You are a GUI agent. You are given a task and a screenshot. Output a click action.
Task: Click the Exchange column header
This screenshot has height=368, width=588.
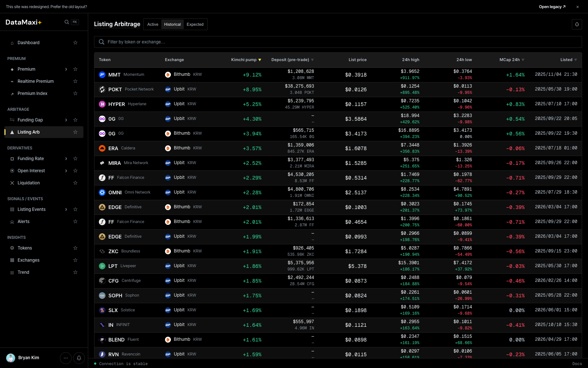pyautogui.click(x=175, y=60)
